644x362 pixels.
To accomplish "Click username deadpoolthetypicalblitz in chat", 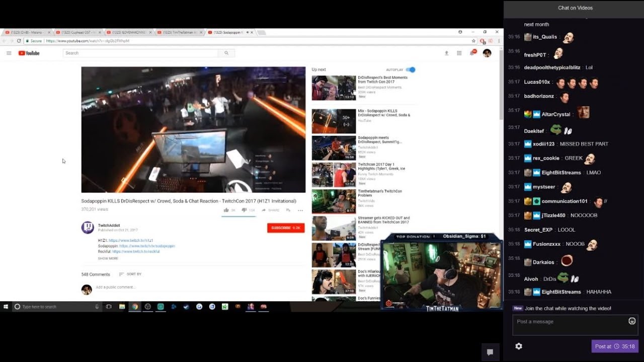I will point(552,67).
